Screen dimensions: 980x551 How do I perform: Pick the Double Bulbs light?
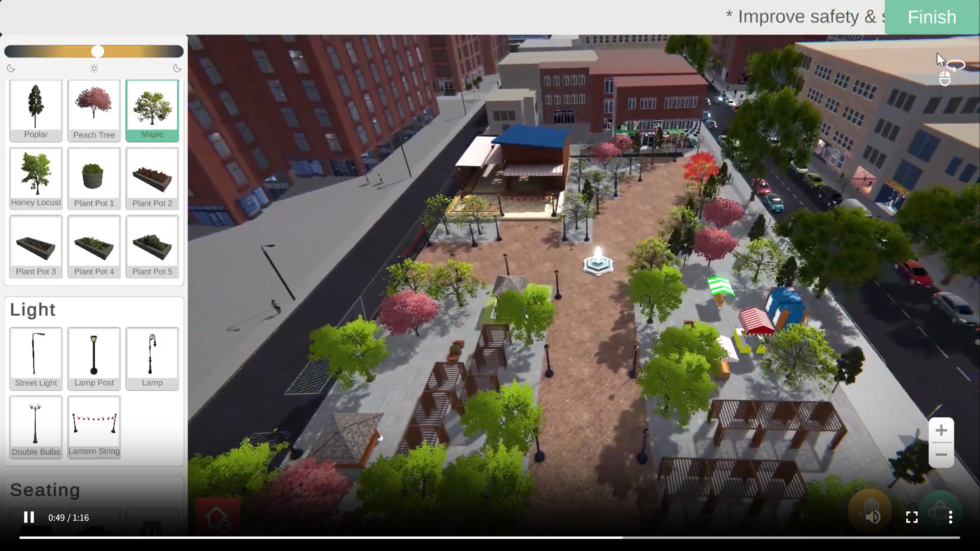[36, 427]
